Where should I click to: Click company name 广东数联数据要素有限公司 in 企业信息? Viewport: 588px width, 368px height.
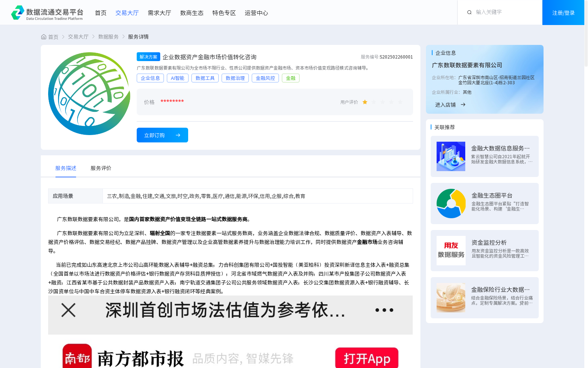[467, 65]
